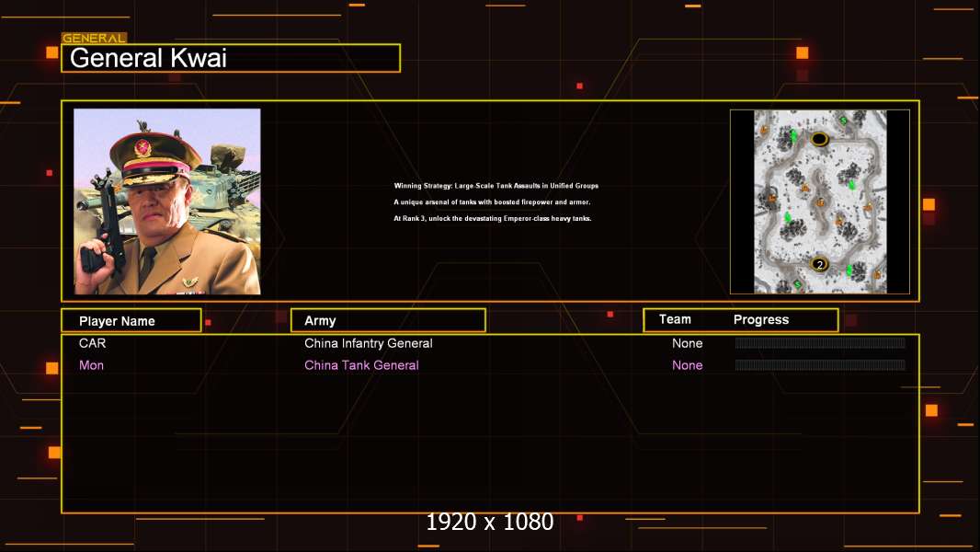
Task: Click CAR's loading progress bar
Action: pyautogui.click(x=820, y=342)
